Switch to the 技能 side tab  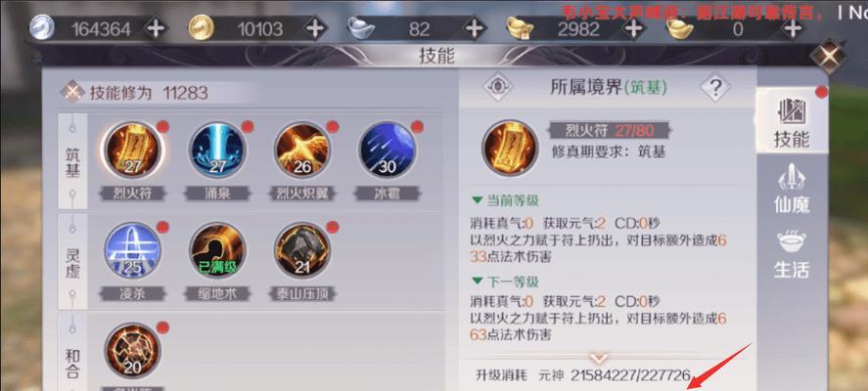click(792, 122)
